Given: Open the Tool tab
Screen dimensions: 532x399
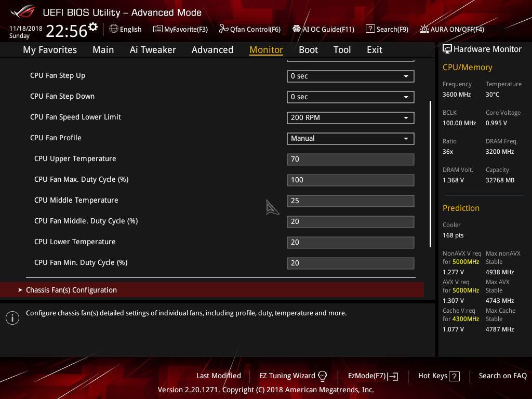Looking at the screenshot, I should [342, 50].
